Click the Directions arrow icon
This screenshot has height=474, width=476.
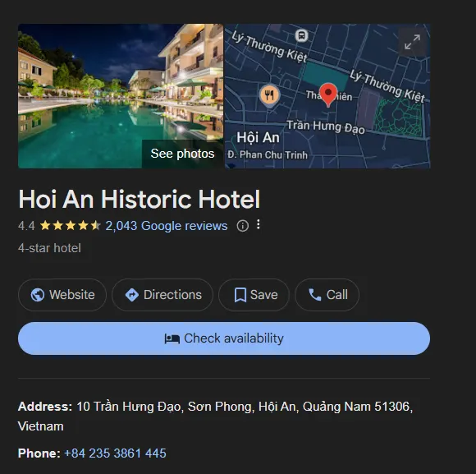pyautogui.click(x=132, y=295)
